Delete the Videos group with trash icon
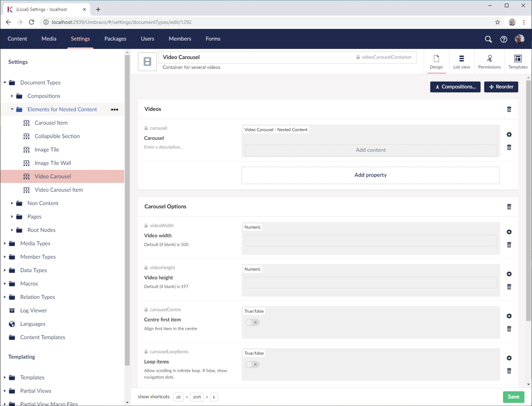This screenshot has height=406, width=532. tap(509, 109)
